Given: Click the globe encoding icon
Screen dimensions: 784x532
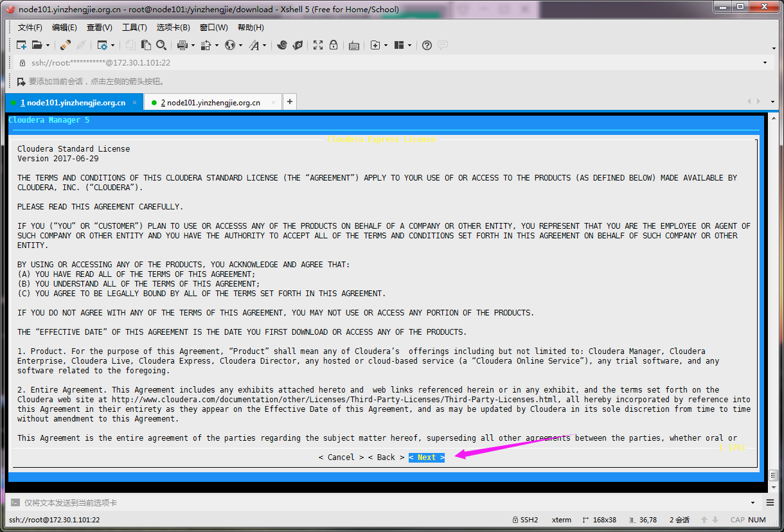Looking at the screenshot, I should coord(230,45).
